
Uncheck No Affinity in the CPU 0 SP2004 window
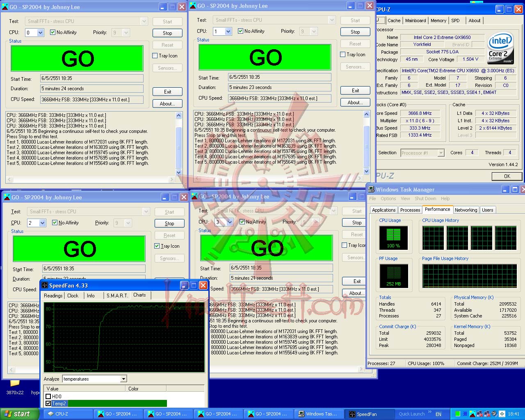pos(52,32)
